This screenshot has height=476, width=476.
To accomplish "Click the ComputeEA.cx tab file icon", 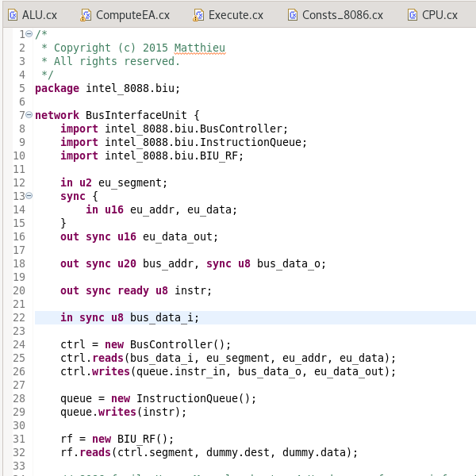I will point(85,14).
